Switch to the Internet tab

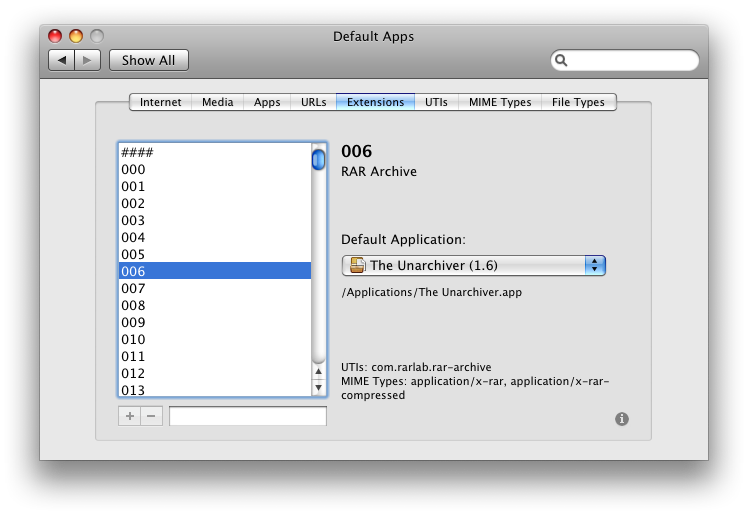tap(161, 102)
